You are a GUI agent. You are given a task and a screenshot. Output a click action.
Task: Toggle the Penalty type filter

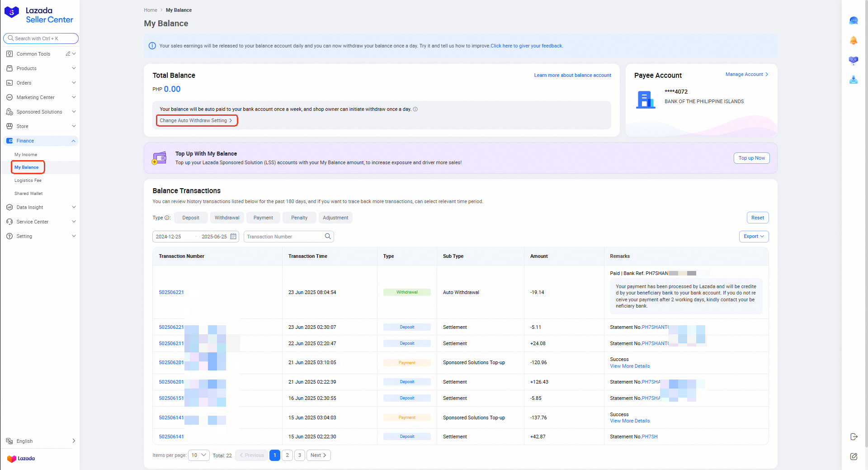299,218
